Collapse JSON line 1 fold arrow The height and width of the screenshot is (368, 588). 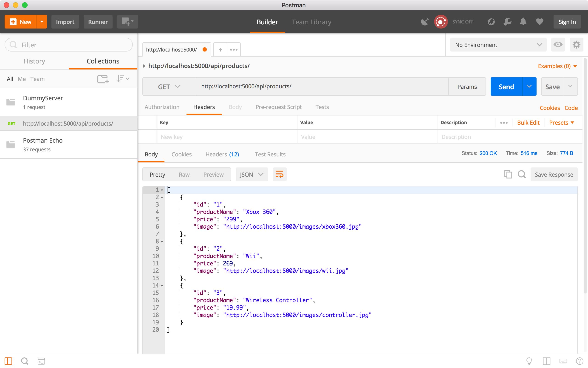click(162, 190)
